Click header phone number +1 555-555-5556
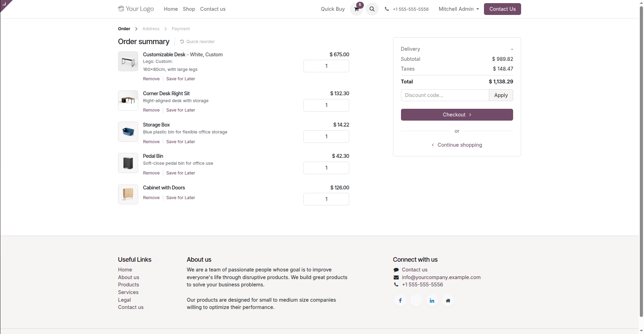Viewport: 644px width, 334px height. [x=411, y=9]
